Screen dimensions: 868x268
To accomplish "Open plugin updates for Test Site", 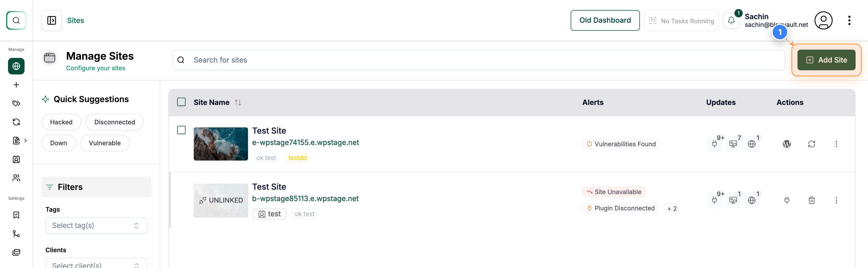I will 715,144.
